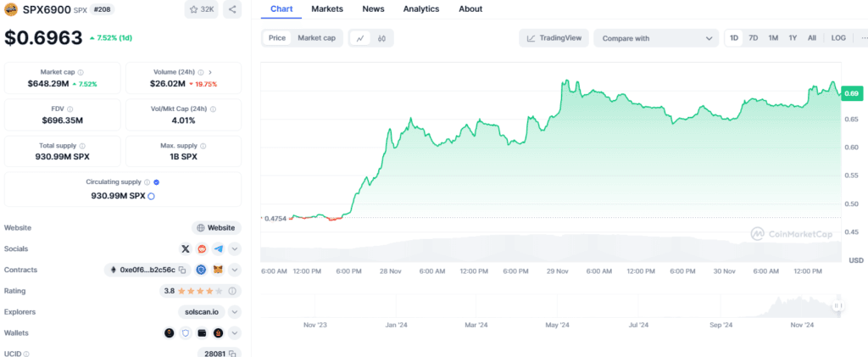Open the Chart tab

coord(281,8)
